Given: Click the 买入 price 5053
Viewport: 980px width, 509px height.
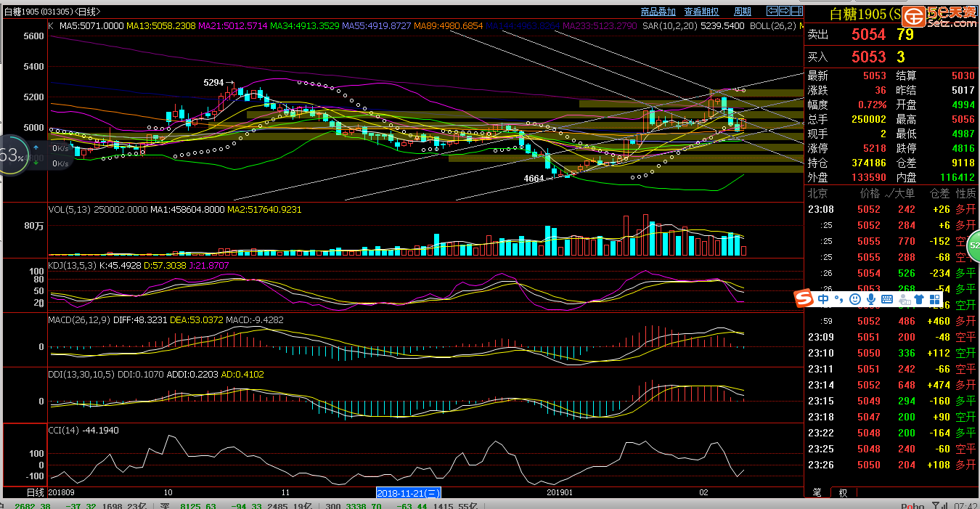Looking at the screenshot, I should click(x=868, y=57).
